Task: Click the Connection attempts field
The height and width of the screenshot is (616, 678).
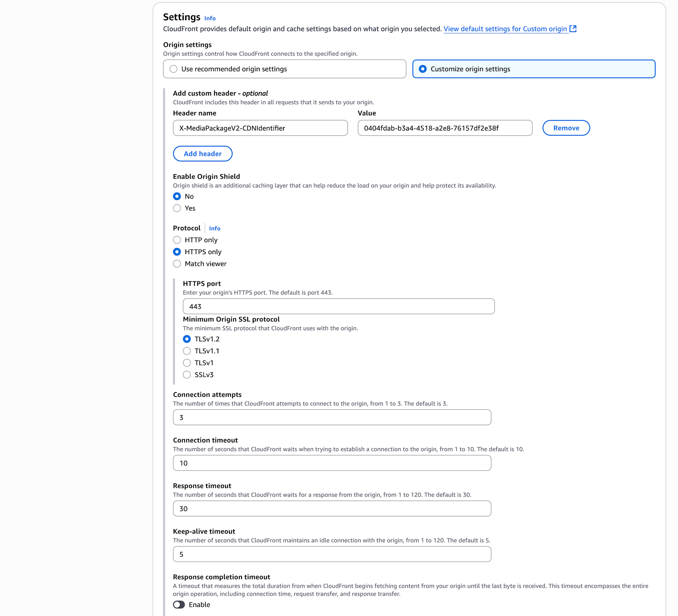Action: 332,417
